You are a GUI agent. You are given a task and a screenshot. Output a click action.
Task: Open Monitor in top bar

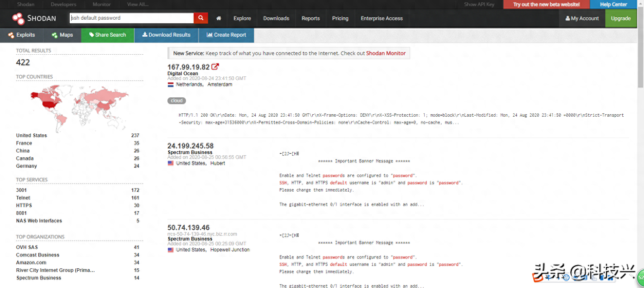pyautogui.click(x=101, y=4)
